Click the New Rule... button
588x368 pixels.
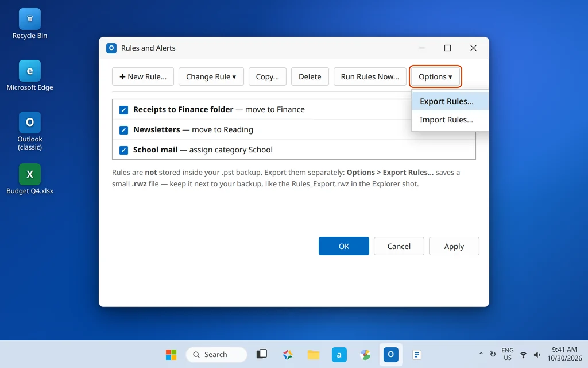(143, 76)
